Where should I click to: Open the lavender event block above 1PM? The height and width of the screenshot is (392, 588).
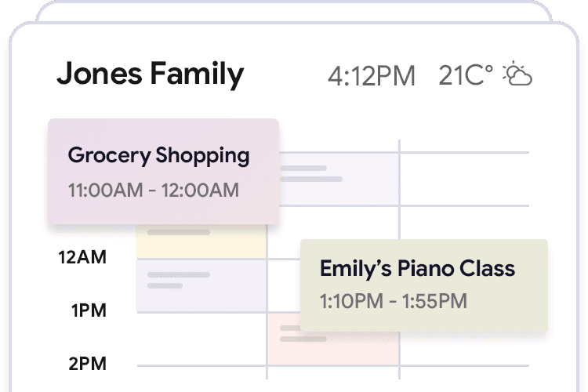click(201, 285)
